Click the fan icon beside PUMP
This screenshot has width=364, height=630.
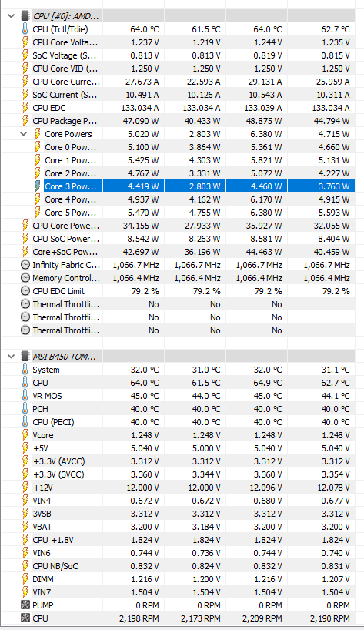[x=25, y=605]
